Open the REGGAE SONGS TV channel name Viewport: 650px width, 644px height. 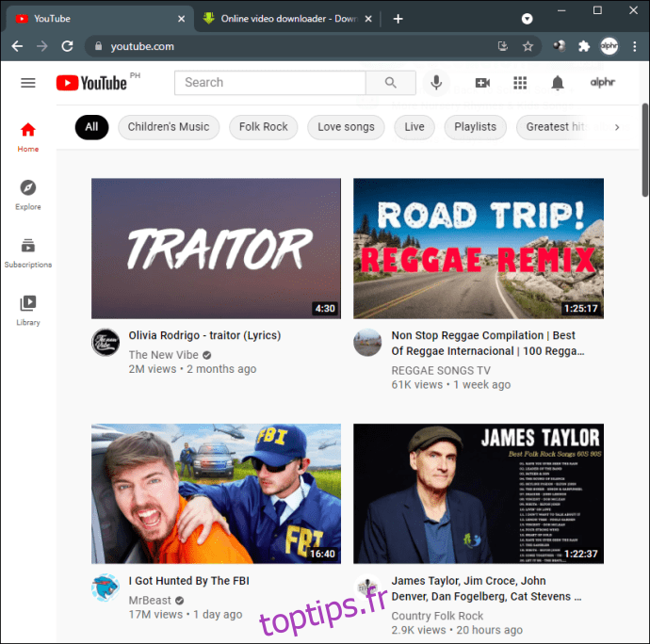coord(441,370)
